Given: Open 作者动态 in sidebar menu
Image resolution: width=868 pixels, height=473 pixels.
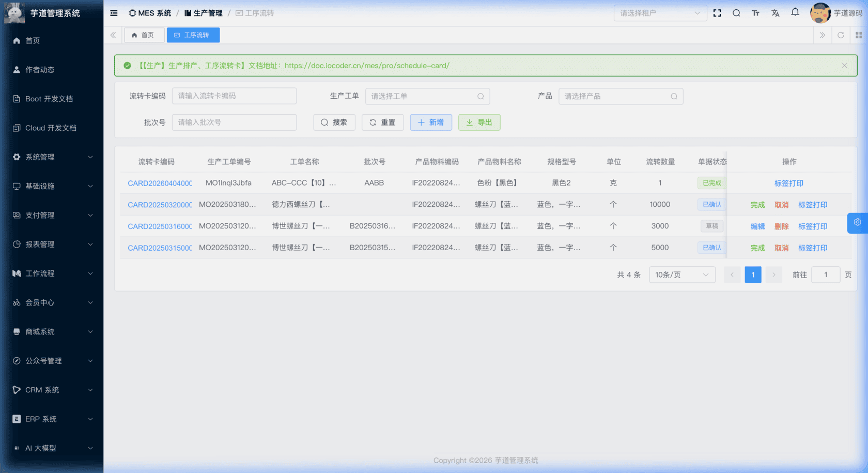Looking at the screenshot, I should tap(40, 70).
